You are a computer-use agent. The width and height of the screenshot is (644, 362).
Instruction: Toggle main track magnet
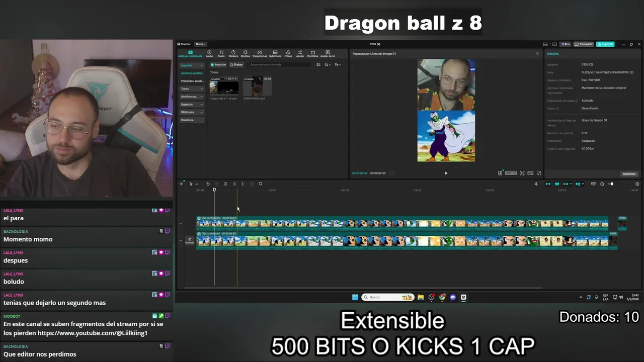[548, 184]
